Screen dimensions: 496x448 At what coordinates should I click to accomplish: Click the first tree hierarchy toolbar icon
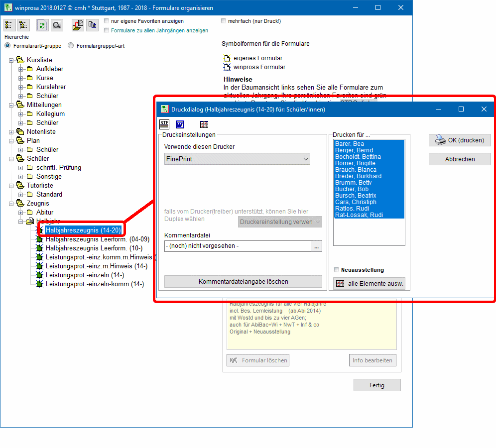[9, 25]
